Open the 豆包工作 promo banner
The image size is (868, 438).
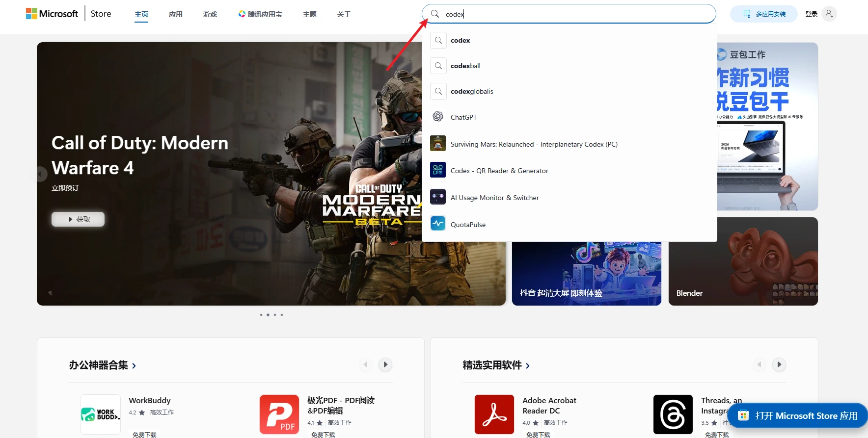click(x=767, y=127)
